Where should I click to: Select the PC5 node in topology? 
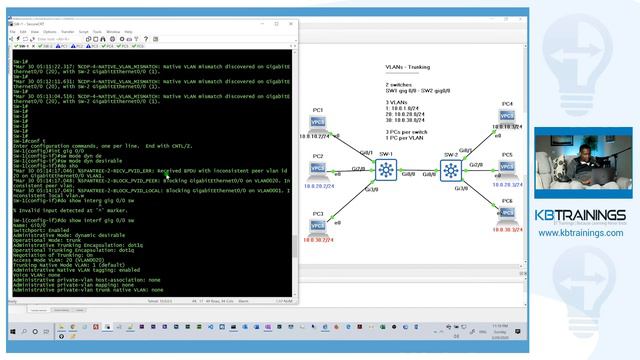point(507,167)
